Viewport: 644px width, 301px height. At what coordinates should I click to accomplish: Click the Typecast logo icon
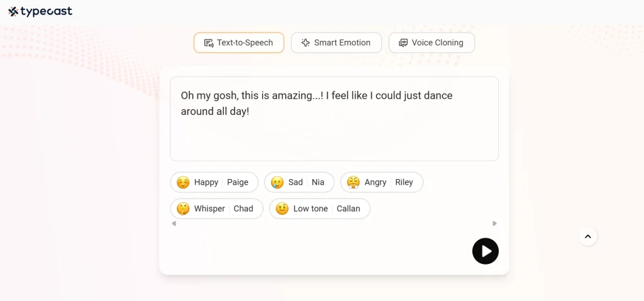coord(13,11)
